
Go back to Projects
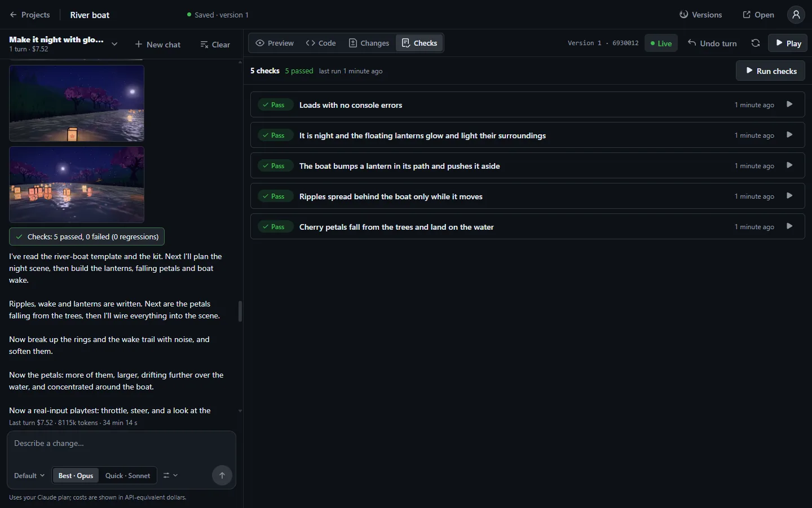[29, 15]
